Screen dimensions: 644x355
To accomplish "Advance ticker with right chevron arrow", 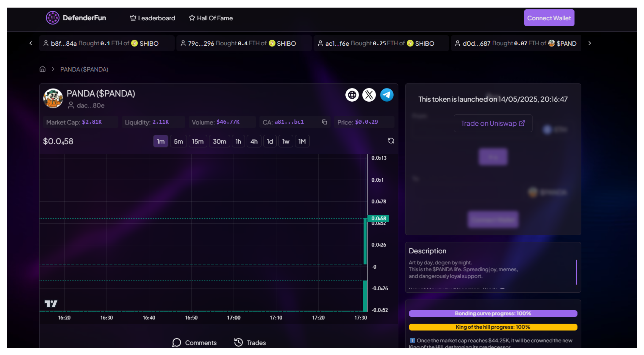I will (x=590, y=43).
